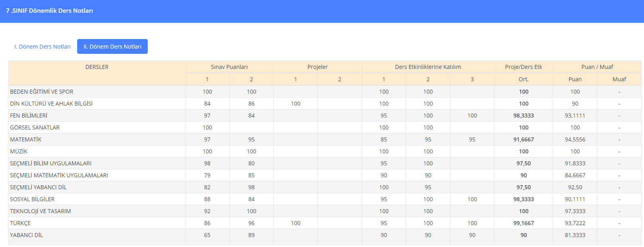Screen dimensions: 644x247
Task: Click Ders Etkinliklerine Katılım header
Action: pyautogui.click(x=428, y=67)
